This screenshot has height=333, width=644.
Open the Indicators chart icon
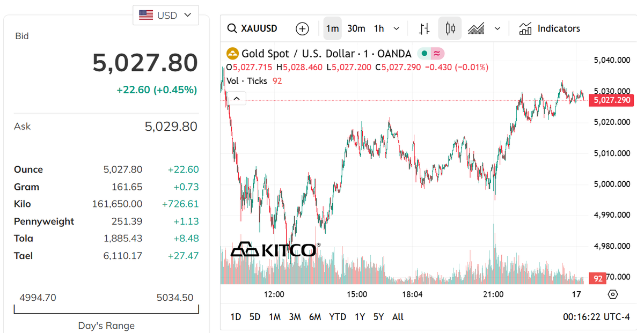(525, 28)
